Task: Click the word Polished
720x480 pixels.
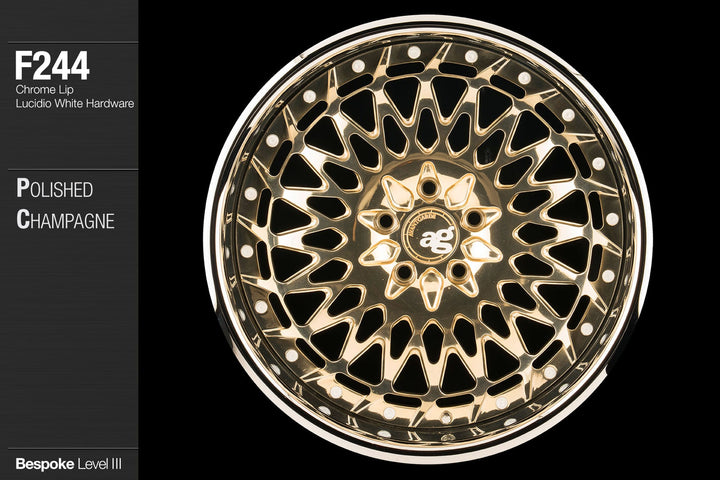Action: coord(55,190)
